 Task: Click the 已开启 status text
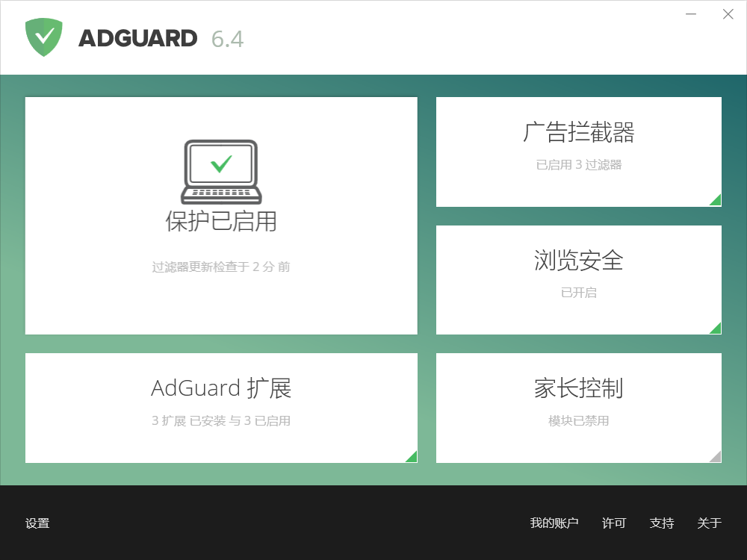(x=579, y=293)
